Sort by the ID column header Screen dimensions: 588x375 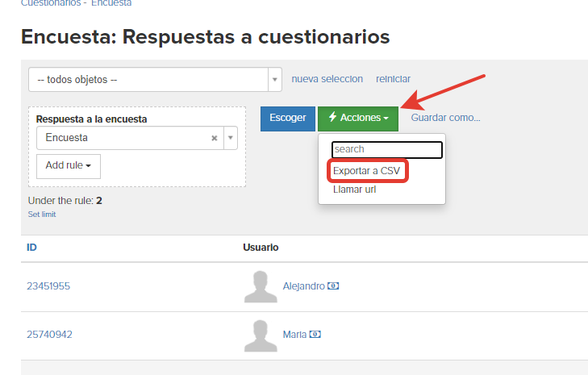[x=31, y=248]
